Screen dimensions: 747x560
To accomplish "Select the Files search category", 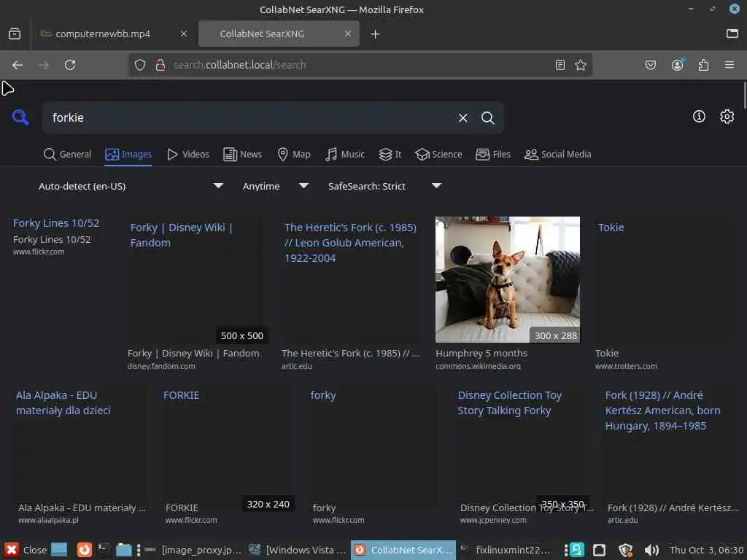I will coord(493,155).
